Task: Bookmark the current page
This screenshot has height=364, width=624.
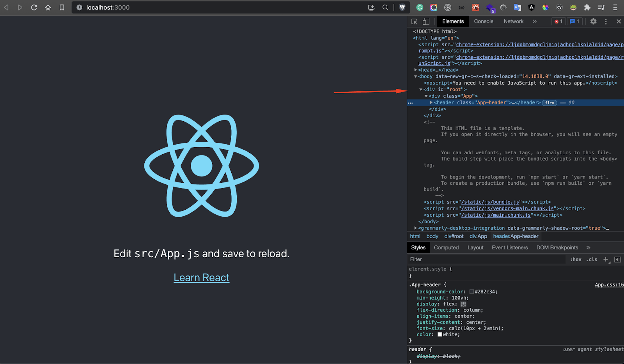Action: 62,7
